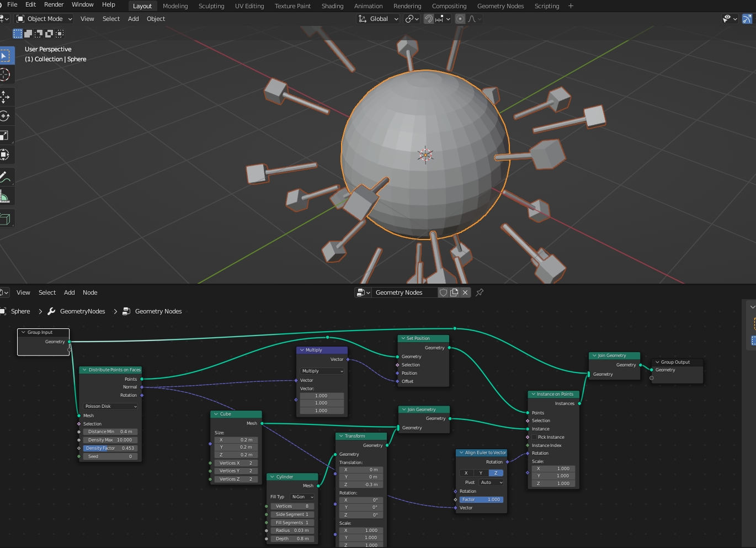
Task: Enable the Z axis on Align Euler to Vector
Action: (496, 473)
